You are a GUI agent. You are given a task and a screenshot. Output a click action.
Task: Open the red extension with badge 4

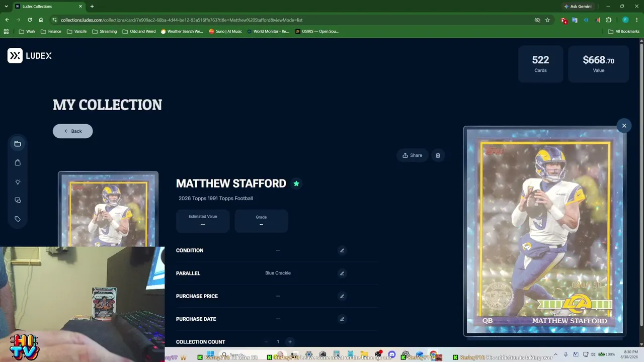(x=564, y=20)
